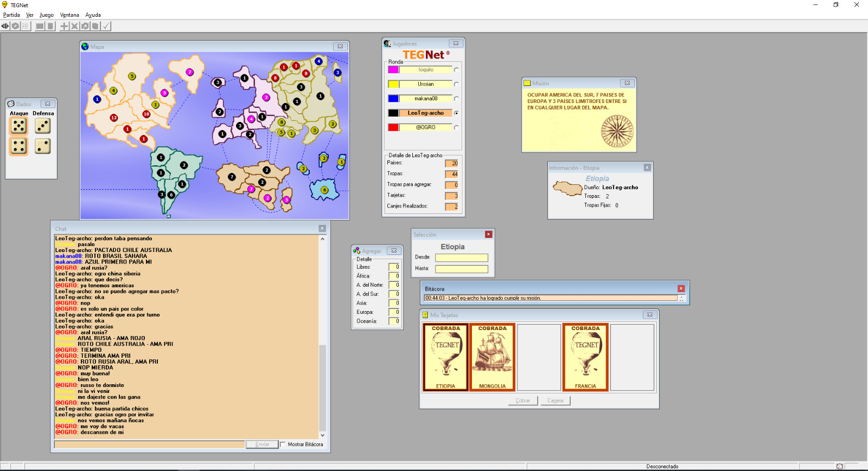The width and height of the screenshot is (868, 471).
Task: Click the Bitácora log spinner arrows
Action: pos(682,298)
